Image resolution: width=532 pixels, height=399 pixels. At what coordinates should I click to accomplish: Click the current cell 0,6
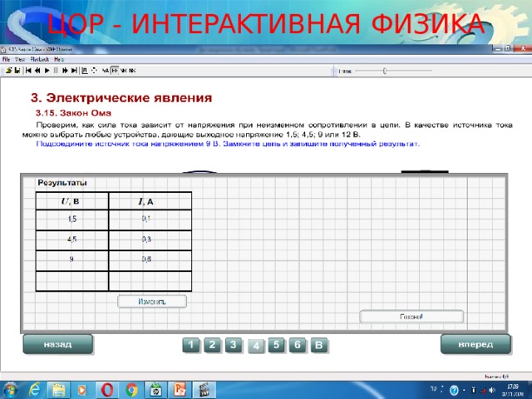[150, 260]
